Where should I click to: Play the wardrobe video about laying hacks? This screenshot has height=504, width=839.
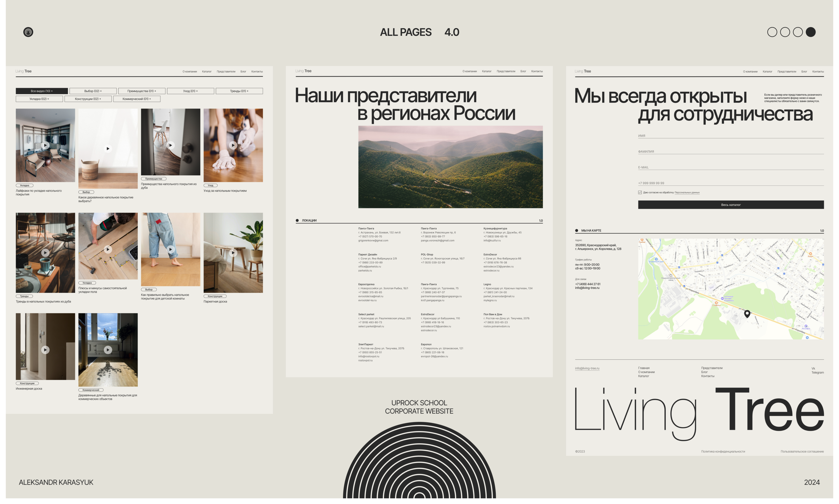coord(45,145)
